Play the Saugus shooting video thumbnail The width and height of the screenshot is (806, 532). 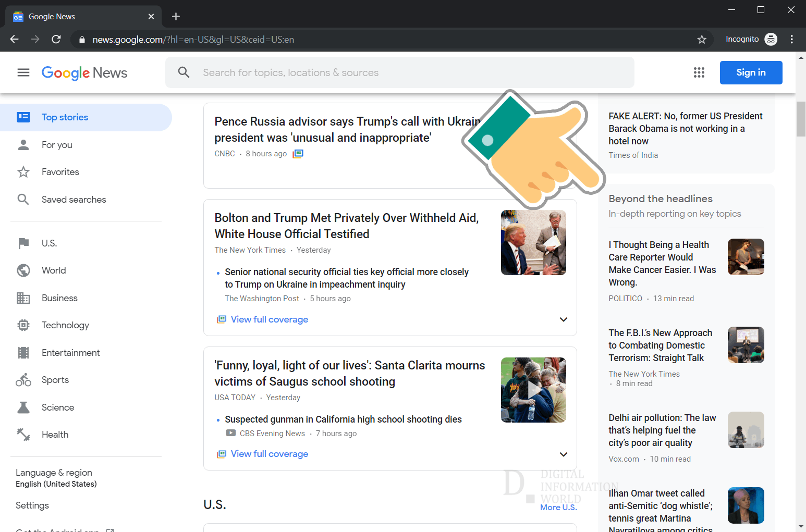coord(533,390)
